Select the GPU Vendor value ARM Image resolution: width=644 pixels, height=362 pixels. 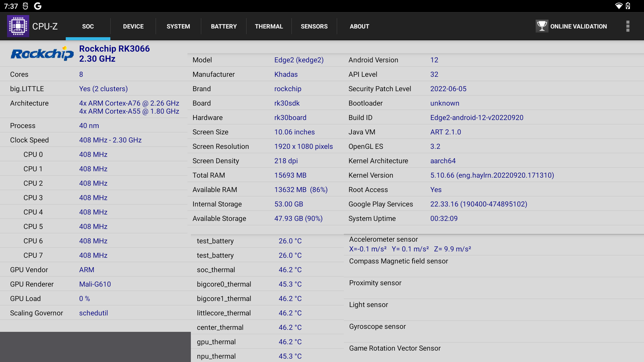tap(87, 270)
